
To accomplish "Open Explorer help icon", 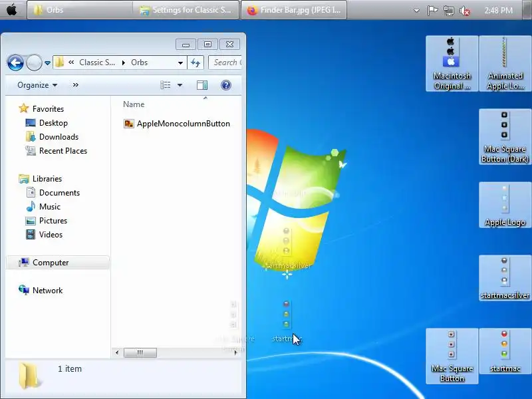I will pos(226,85).
